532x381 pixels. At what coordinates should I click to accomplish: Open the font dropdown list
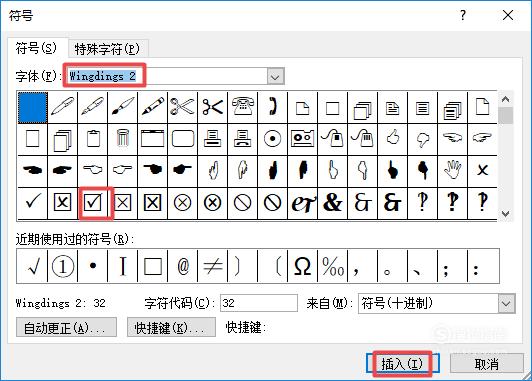[x=275, y=76]
